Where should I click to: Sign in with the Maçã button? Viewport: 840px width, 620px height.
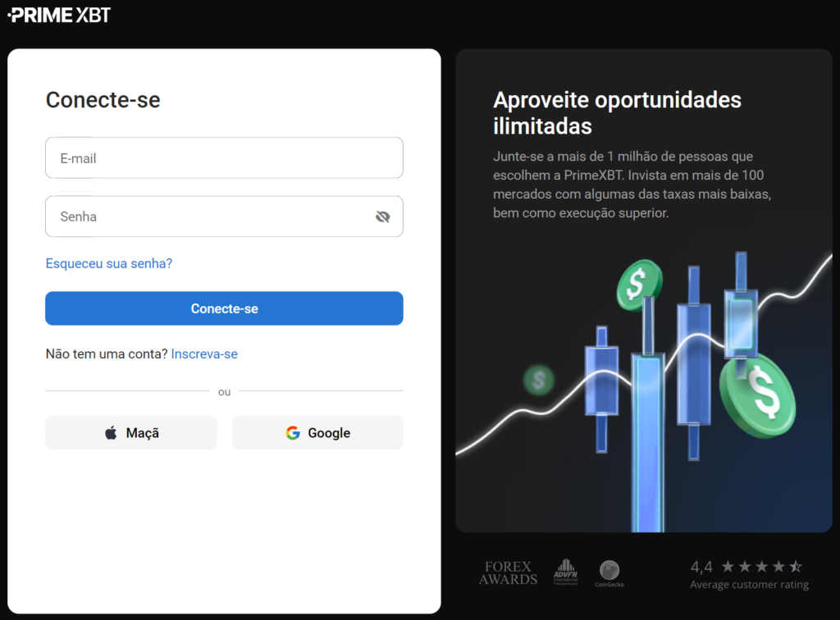[130, 432]
